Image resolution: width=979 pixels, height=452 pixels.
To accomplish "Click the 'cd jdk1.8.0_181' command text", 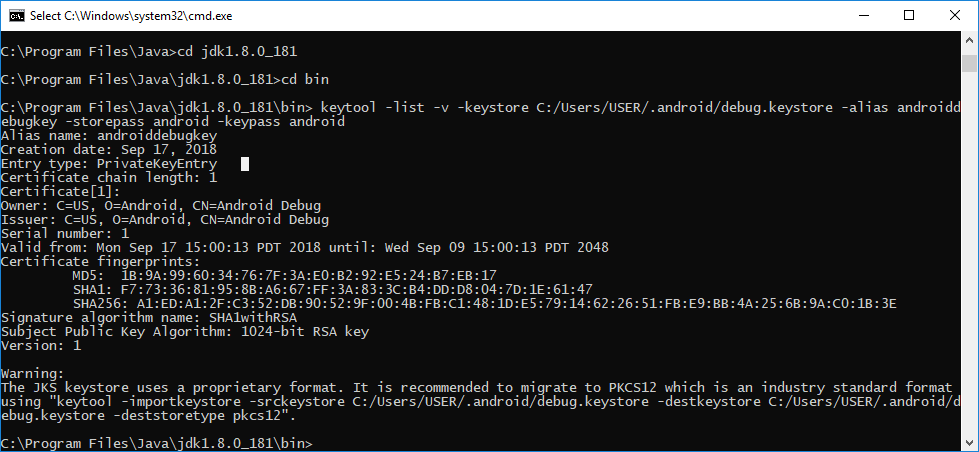I will click(237, 52).
